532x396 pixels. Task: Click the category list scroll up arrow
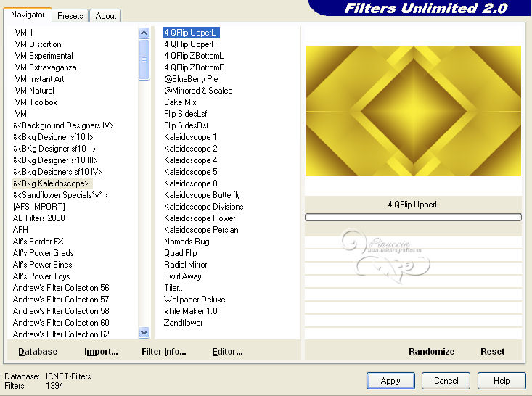coord(144,33)
